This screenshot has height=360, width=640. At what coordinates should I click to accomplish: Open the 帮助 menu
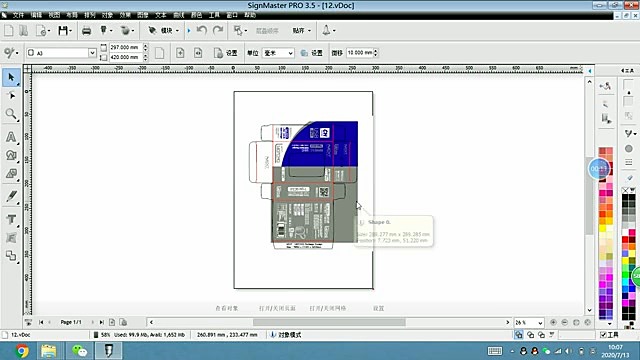click(x=250, y=15)
